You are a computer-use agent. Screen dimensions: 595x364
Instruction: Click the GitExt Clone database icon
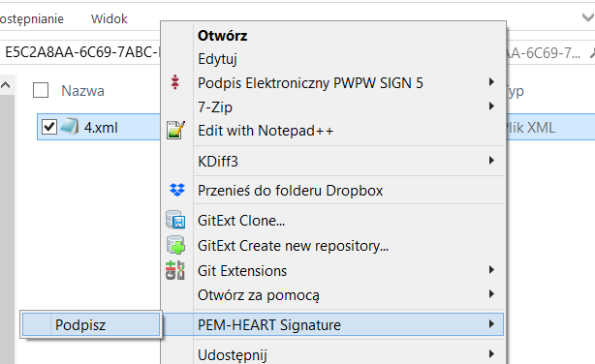pyautogui.click(x=175, y=220)
